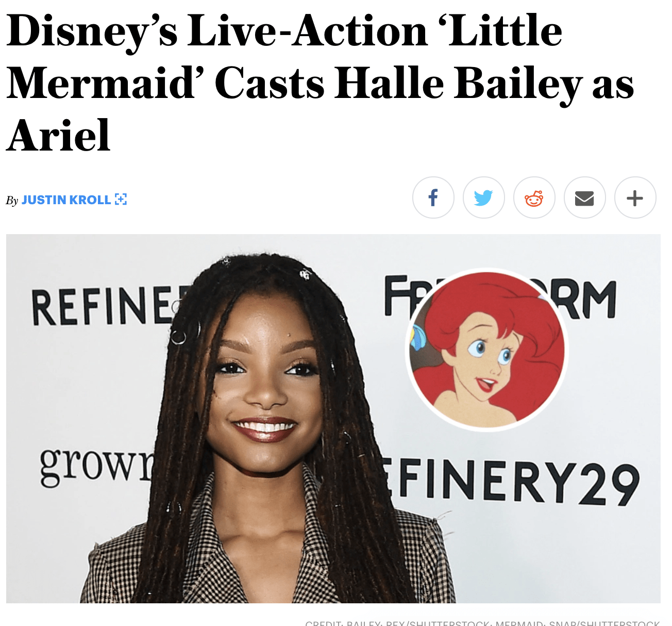Post the article to Reddit
672x626 pixels.
pos(534,197)
